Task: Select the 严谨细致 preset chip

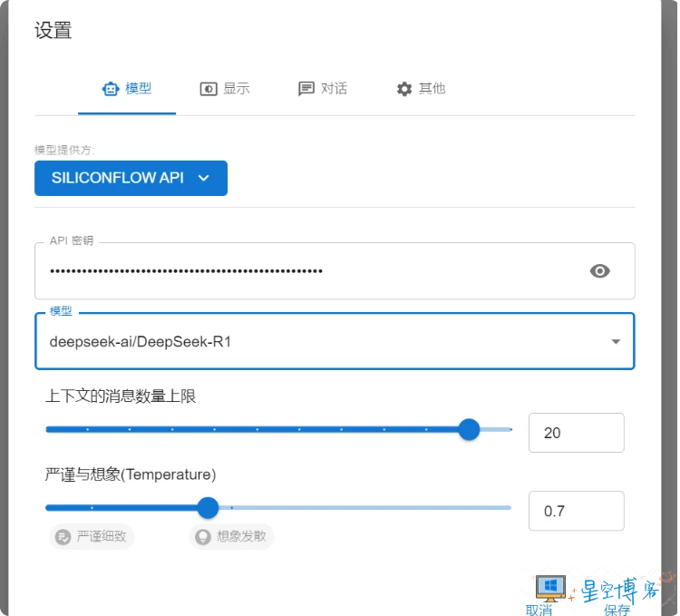Action: (91, 536)
